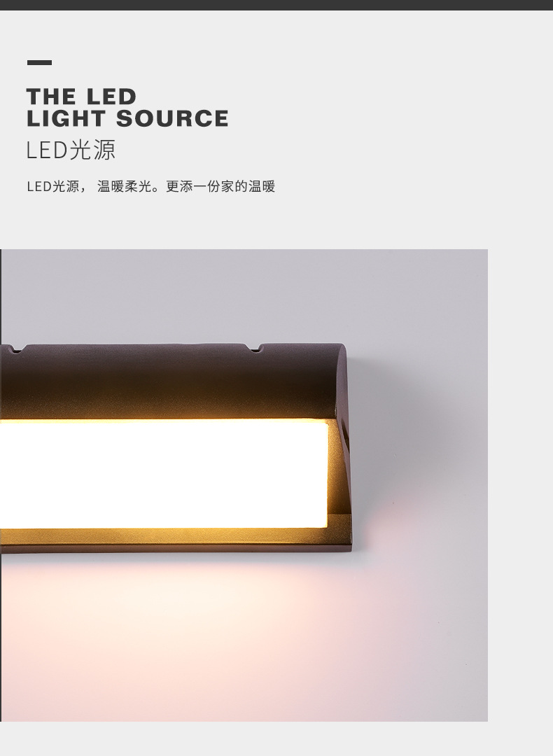Viewport: 553px width, 756px height.
Task: Click the glowing white diffuser panel of the lamp
Action: [x=164, y=473]
